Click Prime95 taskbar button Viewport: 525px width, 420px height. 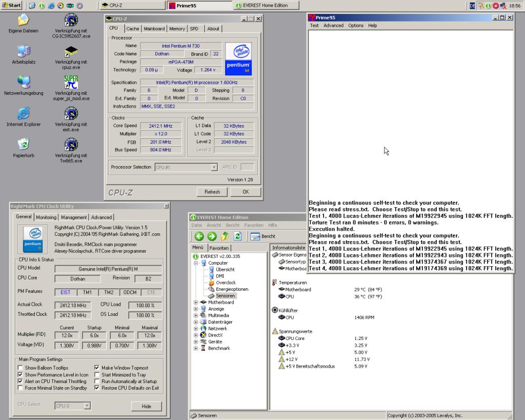pyautogui.click(x=199, y=5)
